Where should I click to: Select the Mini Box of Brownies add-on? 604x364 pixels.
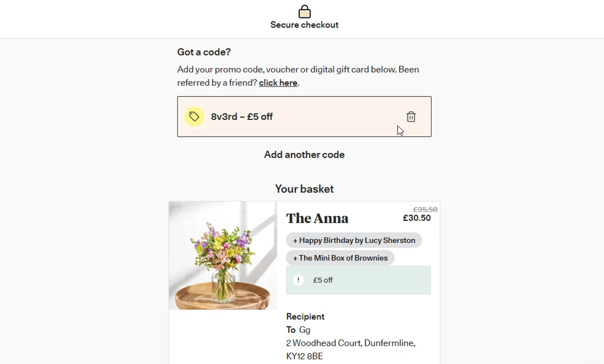click(340, 258)
